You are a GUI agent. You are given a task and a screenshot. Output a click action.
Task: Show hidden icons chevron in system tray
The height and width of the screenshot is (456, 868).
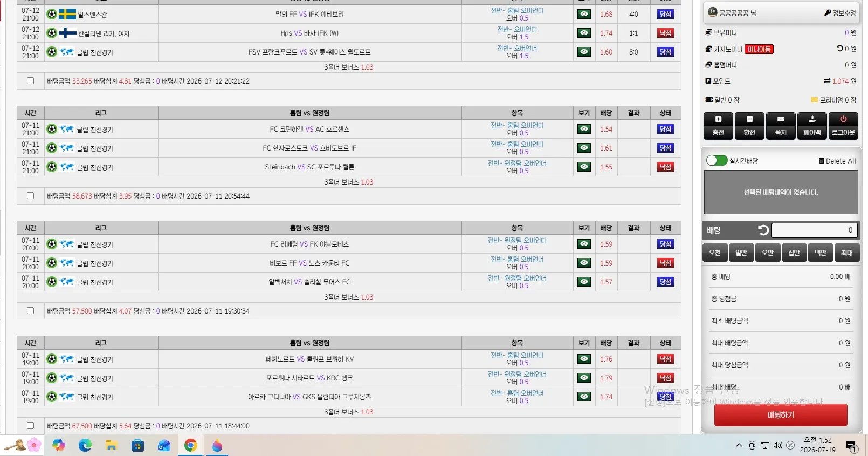tap(739, 445)
